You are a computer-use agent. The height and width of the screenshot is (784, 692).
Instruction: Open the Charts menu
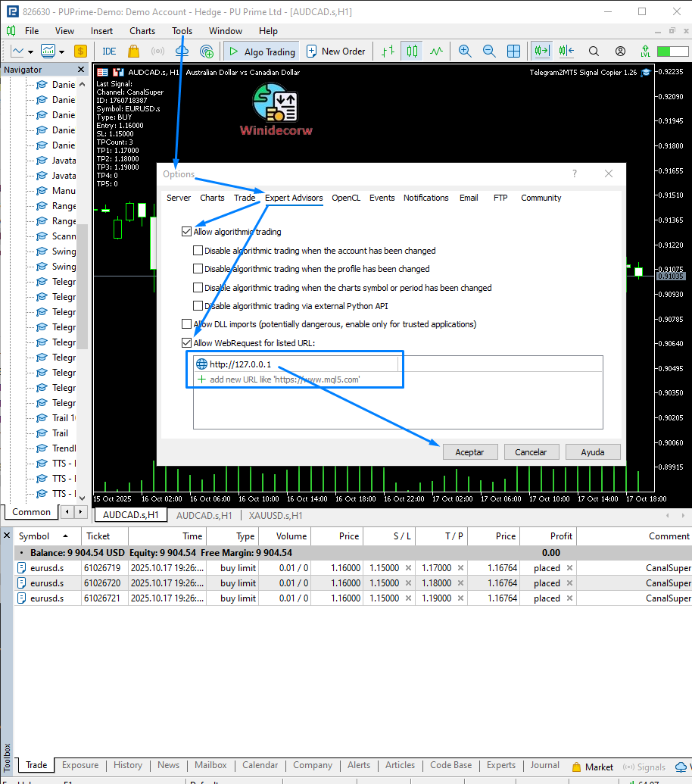point(142,31)
